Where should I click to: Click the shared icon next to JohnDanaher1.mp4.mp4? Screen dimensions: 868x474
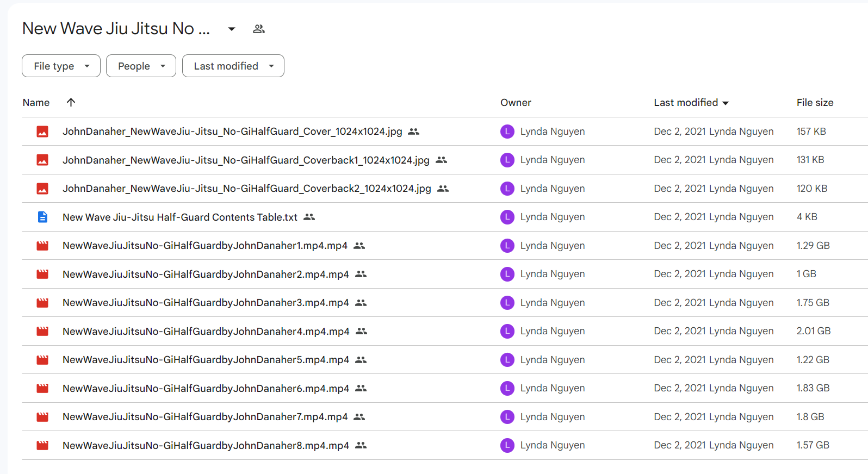(x=359, y=246)
